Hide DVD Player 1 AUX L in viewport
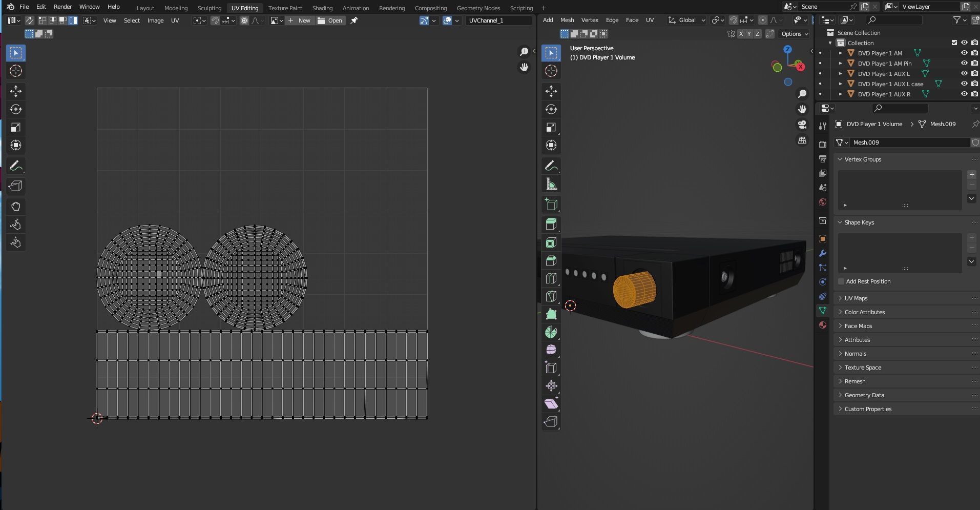980x510 pixels. 964,73
